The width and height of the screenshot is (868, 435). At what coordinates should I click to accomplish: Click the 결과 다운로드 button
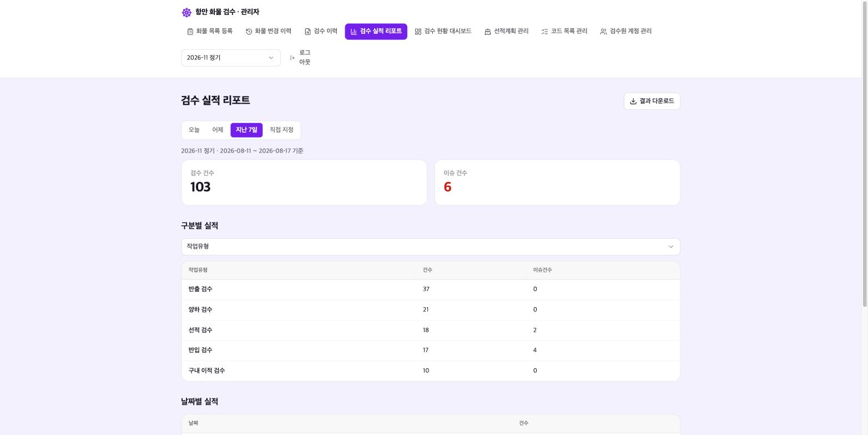coord(652,102)
